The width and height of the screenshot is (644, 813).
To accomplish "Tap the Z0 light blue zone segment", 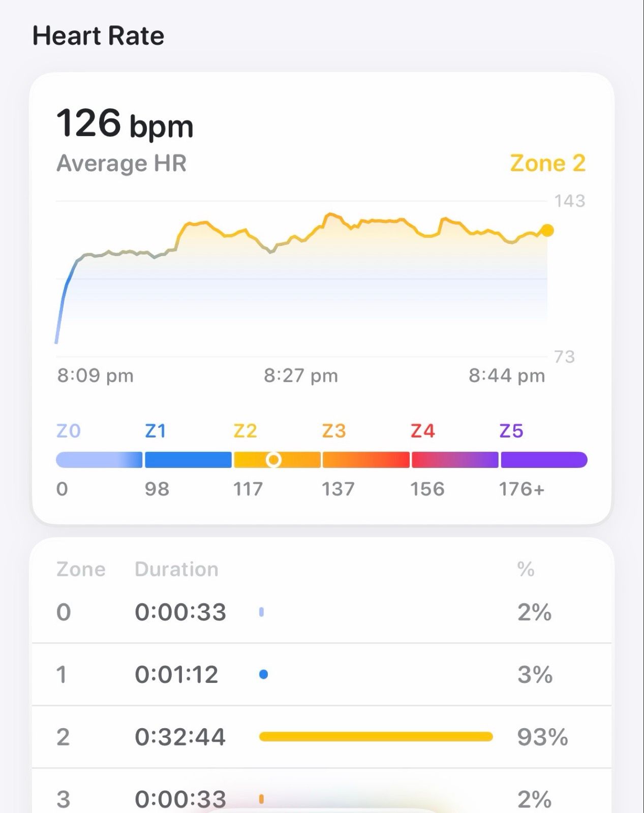I will pyautogui.click(x=99, y=460).
